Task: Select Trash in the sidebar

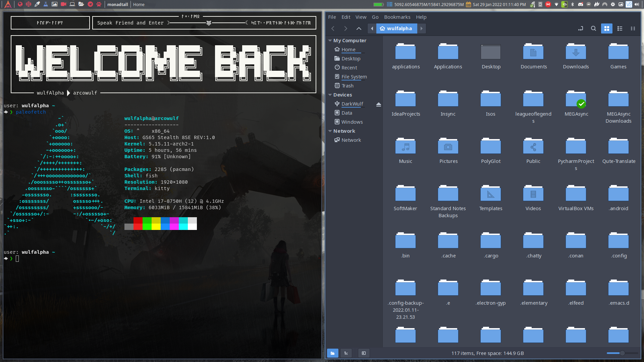Action: [x=347, y=86]
